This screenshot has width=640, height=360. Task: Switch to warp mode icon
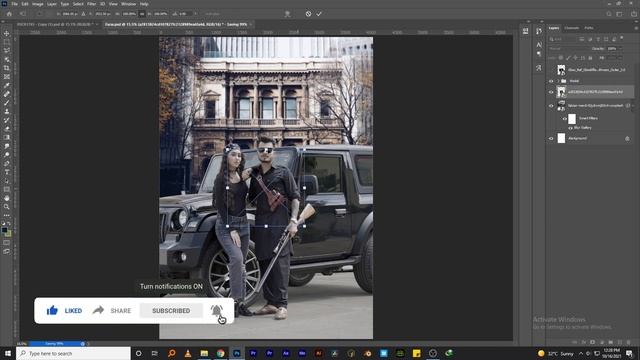point(287,14)
